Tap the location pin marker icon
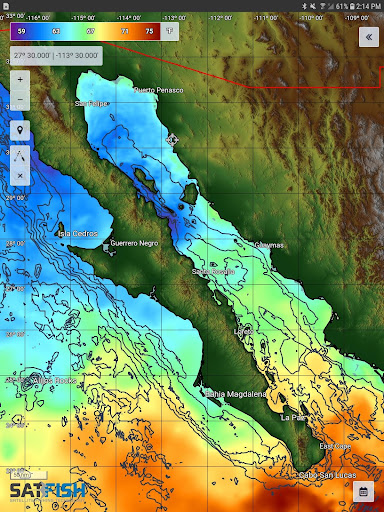Viewport: 384px width, 512px height. [x=20, y=130]
